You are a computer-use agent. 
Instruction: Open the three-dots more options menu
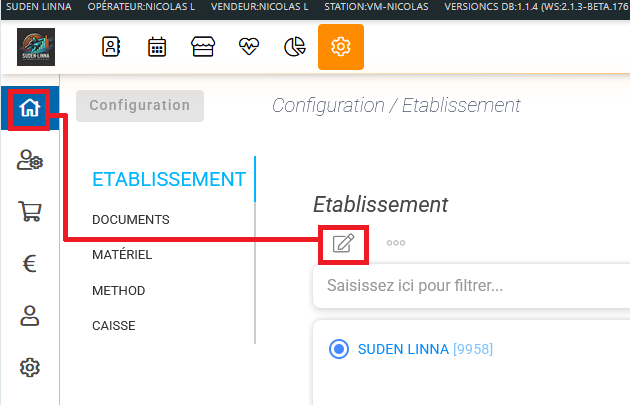tap(396, 243)
